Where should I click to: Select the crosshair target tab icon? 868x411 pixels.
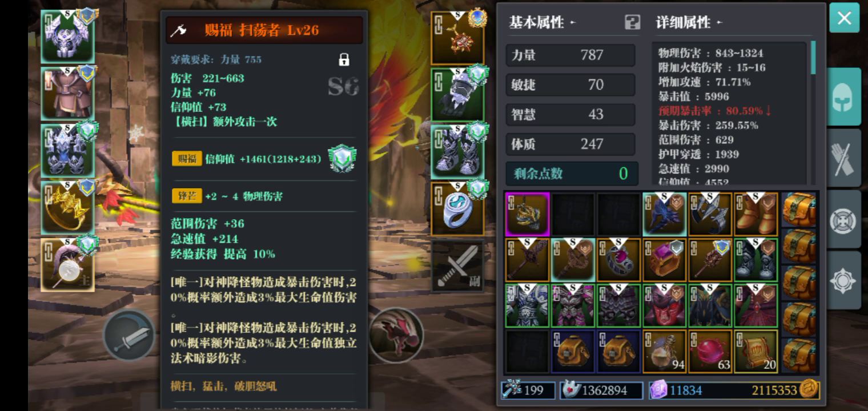click(x=844, y=220)
